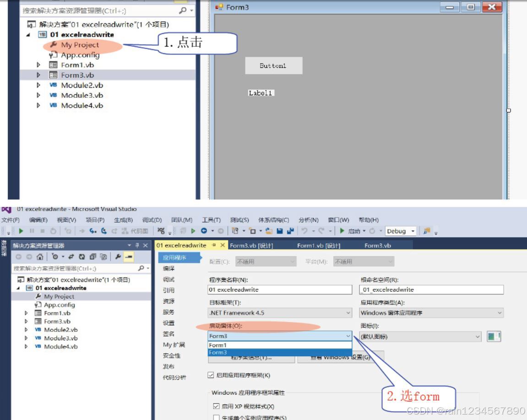The width and height of the screenshot is (527, 420).
Task: Click the 程序集名称 text field
Action: [x=280, y=289]
